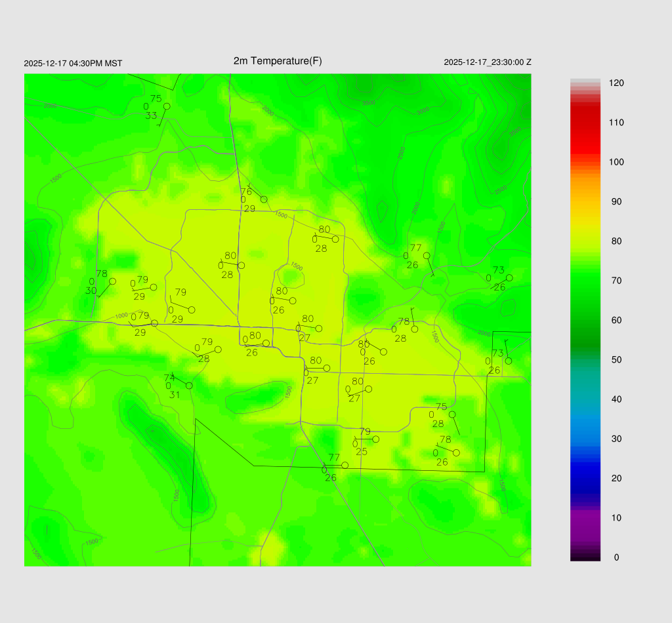Click the station circle labeled 78/30
The height and width of the screenshot is (623, 672).
click(112, 281)
